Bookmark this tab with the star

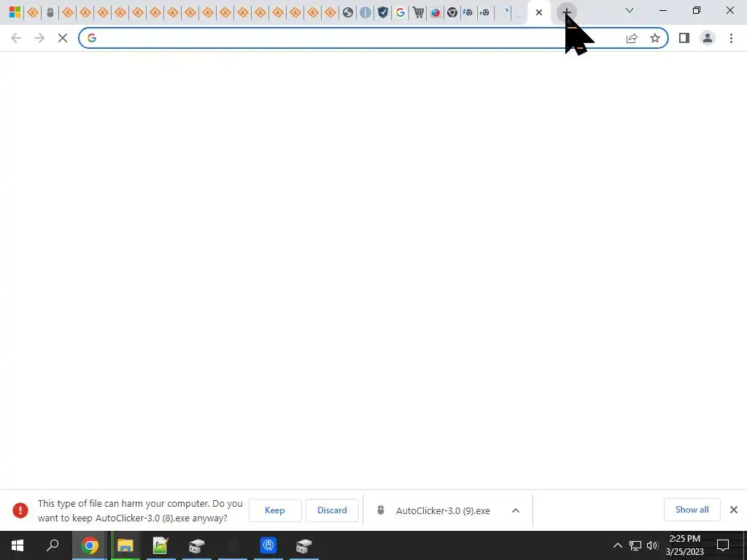point(655,38)
